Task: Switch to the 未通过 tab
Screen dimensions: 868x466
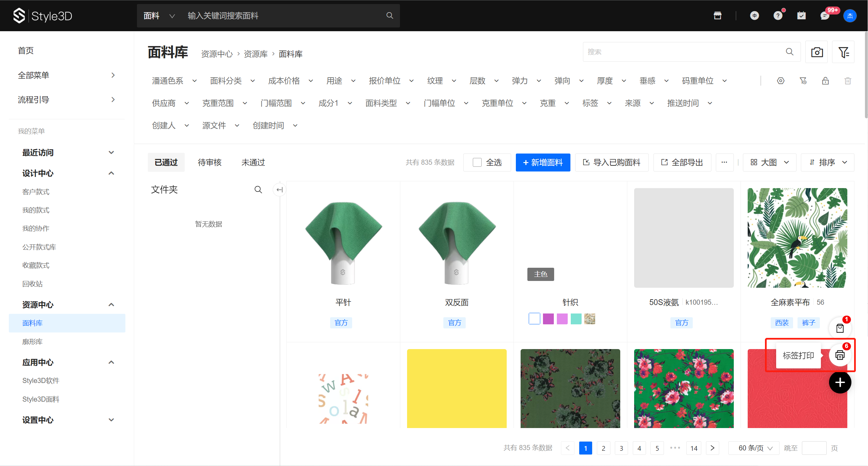Action: click(253, 163)
